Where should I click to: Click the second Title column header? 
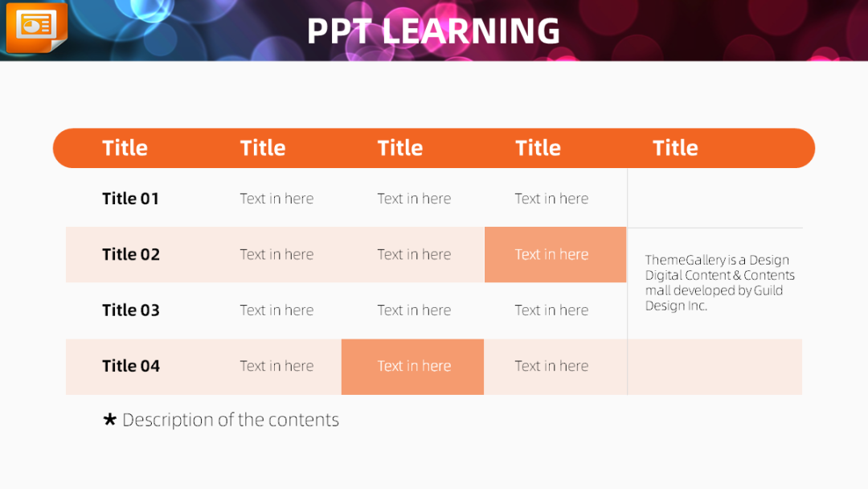click(x=262, y=148)
